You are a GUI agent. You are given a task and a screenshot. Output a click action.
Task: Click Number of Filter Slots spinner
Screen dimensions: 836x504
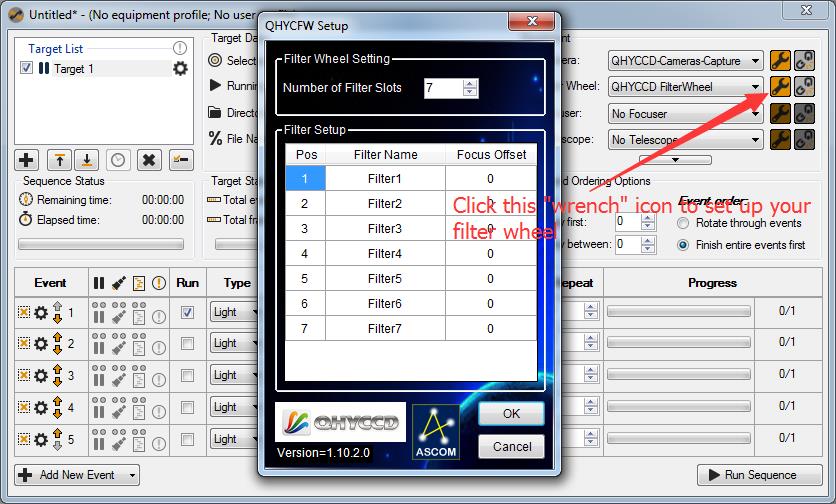(x=469, y=87)
